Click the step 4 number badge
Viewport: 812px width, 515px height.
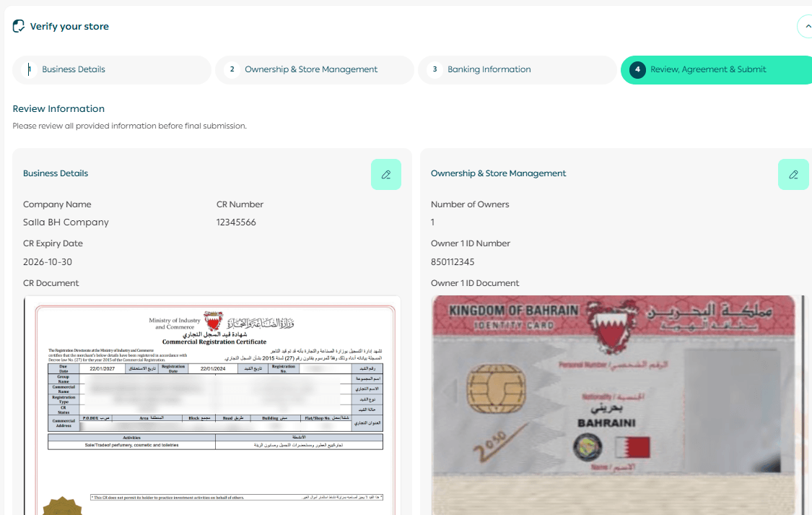point(637,69)
